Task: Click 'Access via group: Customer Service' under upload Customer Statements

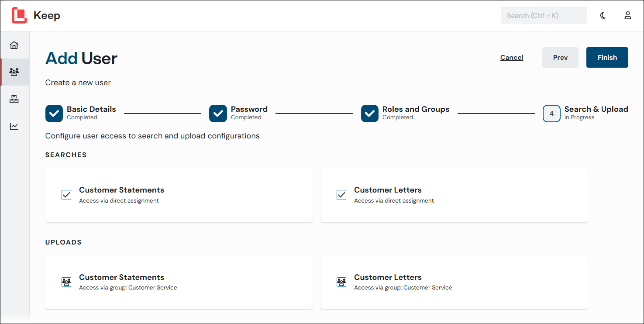Action: pyautogui.click(x=128, y=288)
